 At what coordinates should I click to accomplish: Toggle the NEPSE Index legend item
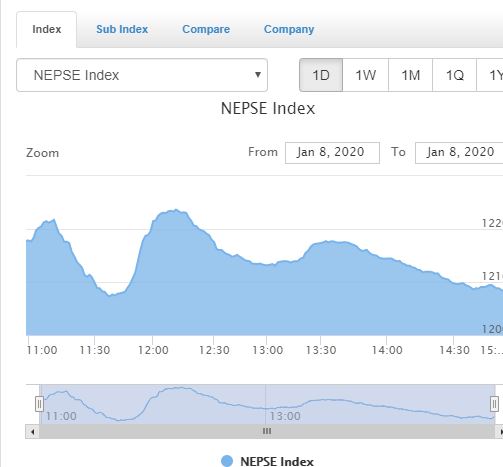tap(267, 461)
